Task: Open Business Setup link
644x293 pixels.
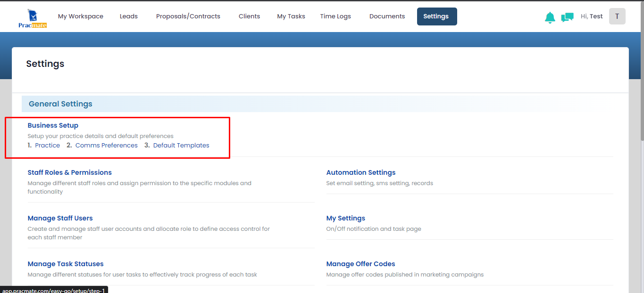Action: click(53, 125)
